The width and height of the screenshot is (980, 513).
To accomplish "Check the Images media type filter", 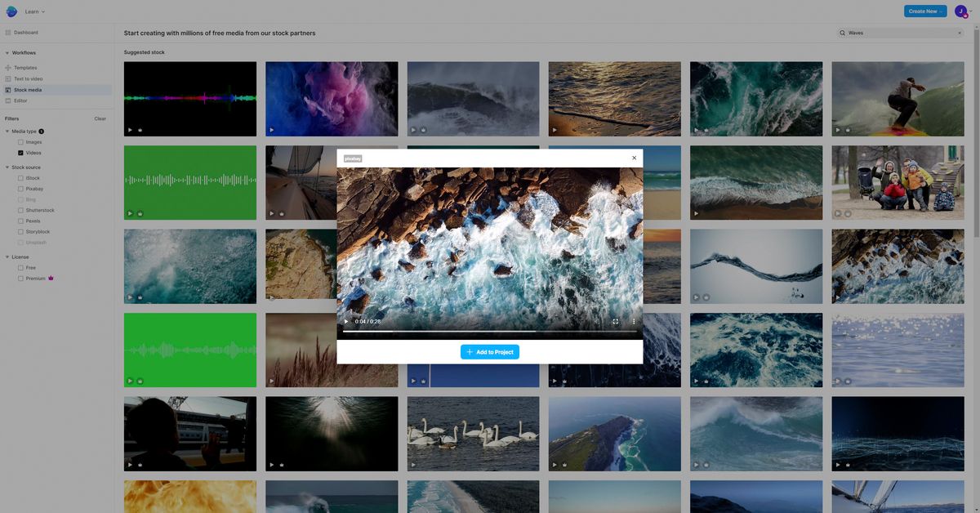I will pos(20,141).
